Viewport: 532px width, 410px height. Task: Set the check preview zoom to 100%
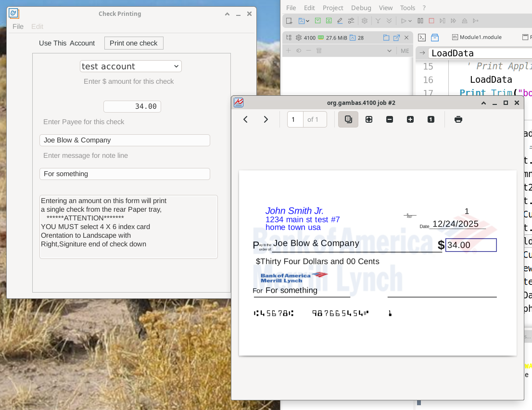click(x=431, y=119)
